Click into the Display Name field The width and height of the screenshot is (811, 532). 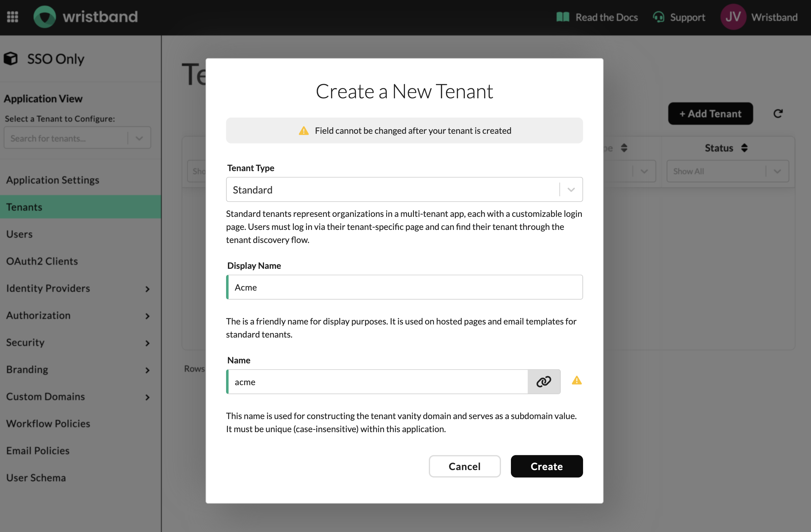tap(405, 287)
